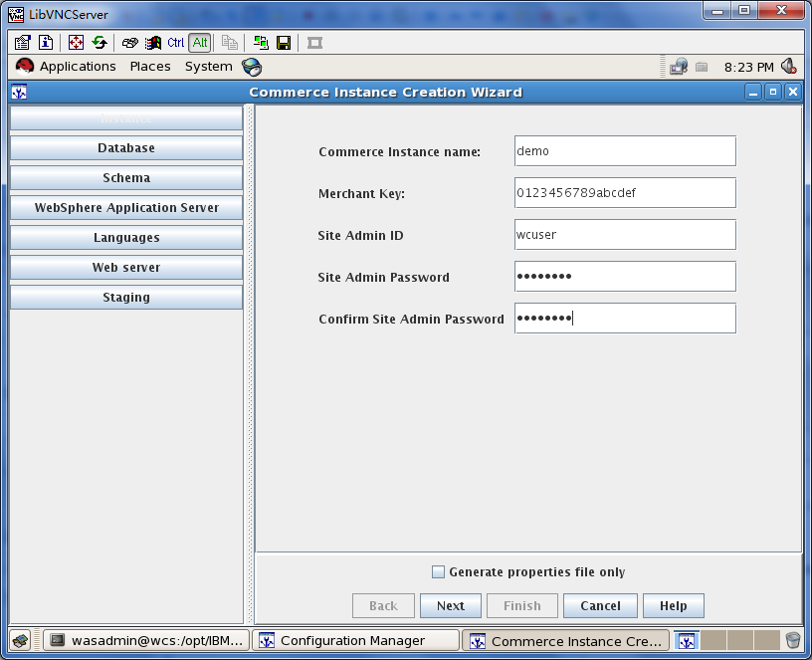
Task: Enable Generate properties file only checkbox
Action: tap(438, 572)
